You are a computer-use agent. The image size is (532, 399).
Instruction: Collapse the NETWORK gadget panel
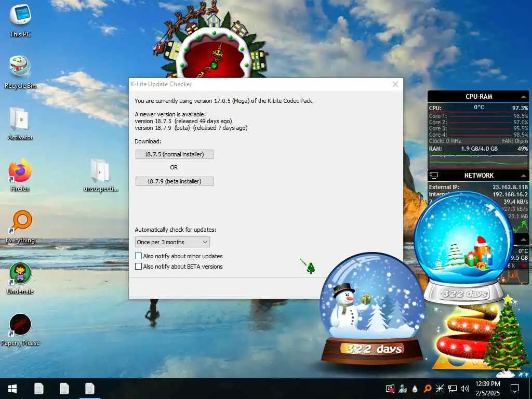[524, 176]
